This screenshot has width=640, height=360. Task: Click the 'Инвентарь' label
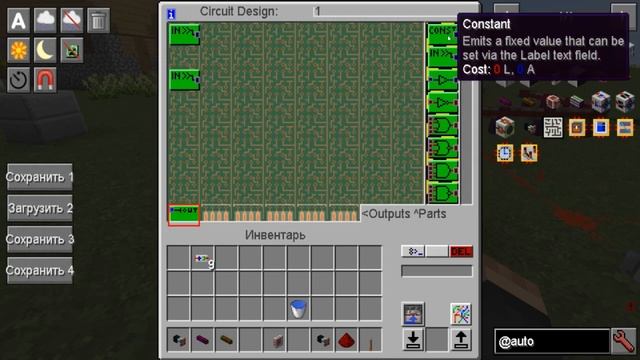click(x=275, y=236)
